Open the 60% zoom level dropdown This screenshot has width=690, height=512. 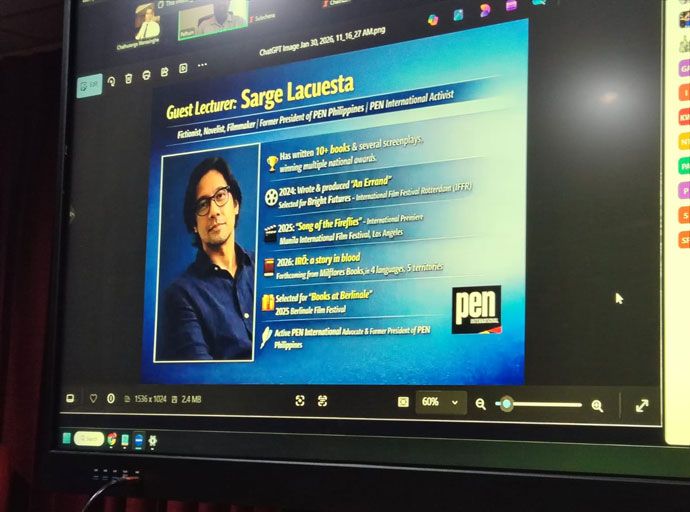pyautogui.click(x=441, y=402)
